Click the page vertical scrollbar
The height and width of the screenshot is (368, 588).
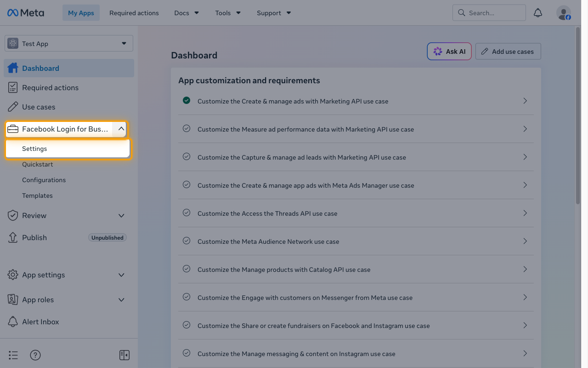(578, 115)
